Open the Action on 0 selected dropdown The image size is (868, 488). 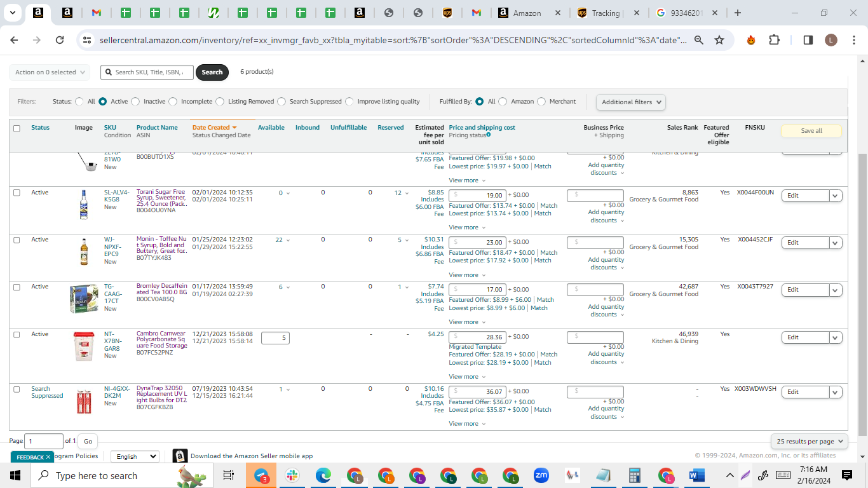(x=50, y=72)
